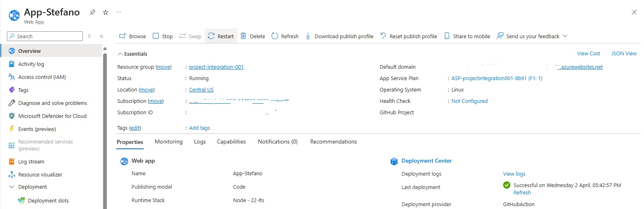Open the more options ellipsis in header

tap(119, 12)
